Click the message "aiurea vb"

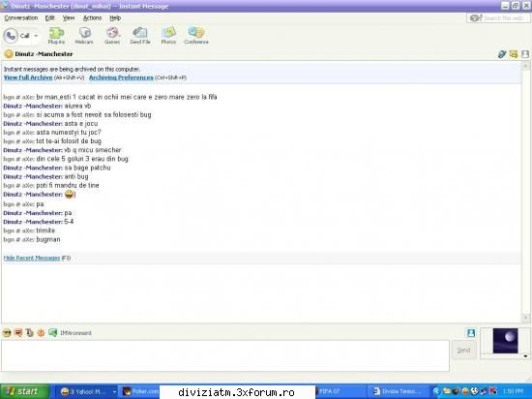pyautogui.click(x=77, y=106)
